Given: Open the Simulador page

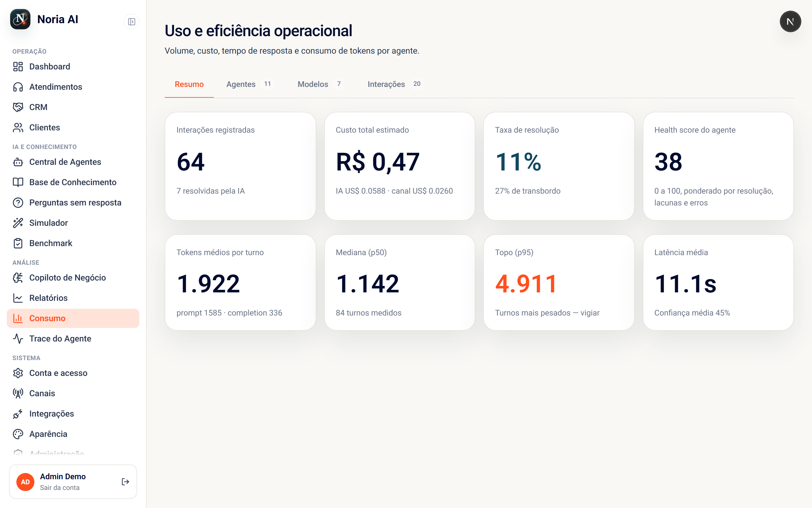Looking at the screenshot, I should 73,223.
